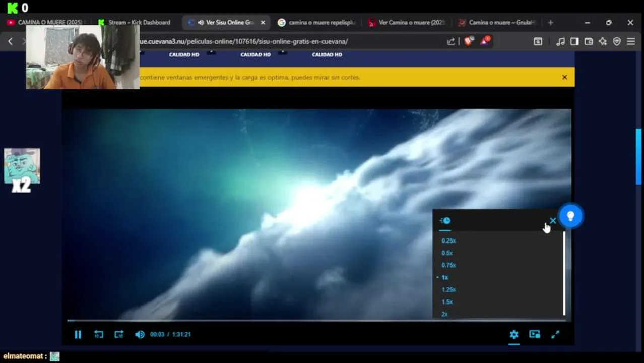Open a new browser tab
The width and height of the screenshot is (644, 363).
550,23
